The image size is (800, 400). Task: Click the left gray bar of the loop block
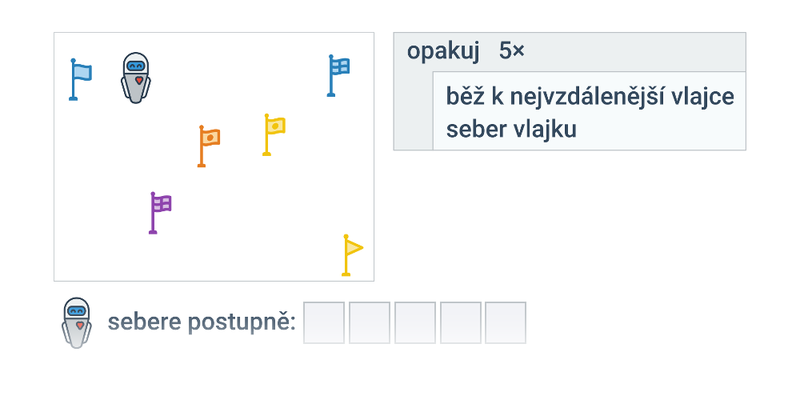click(x=413, y=111)
